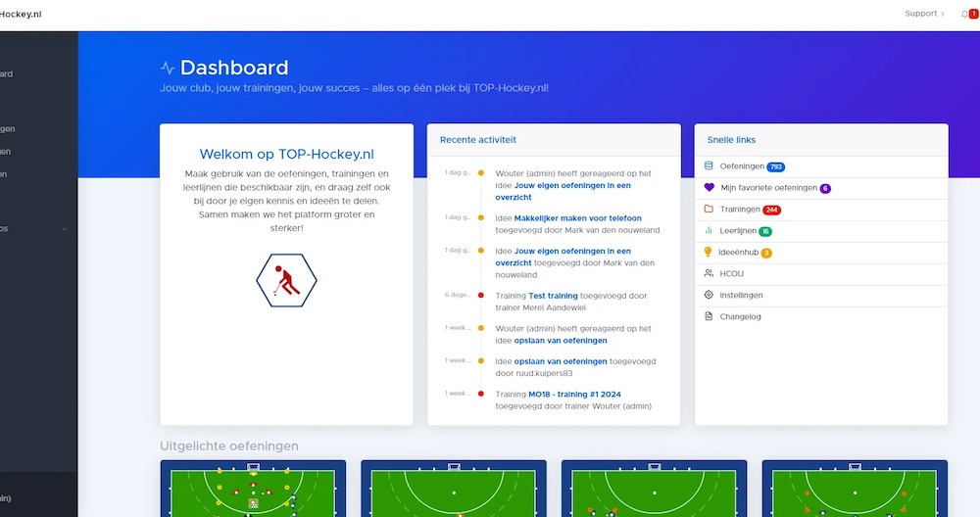Expand the collapsed sidebar submenu chevron
980x517 pixels.
pyautogui.click(x=65, y=228)
